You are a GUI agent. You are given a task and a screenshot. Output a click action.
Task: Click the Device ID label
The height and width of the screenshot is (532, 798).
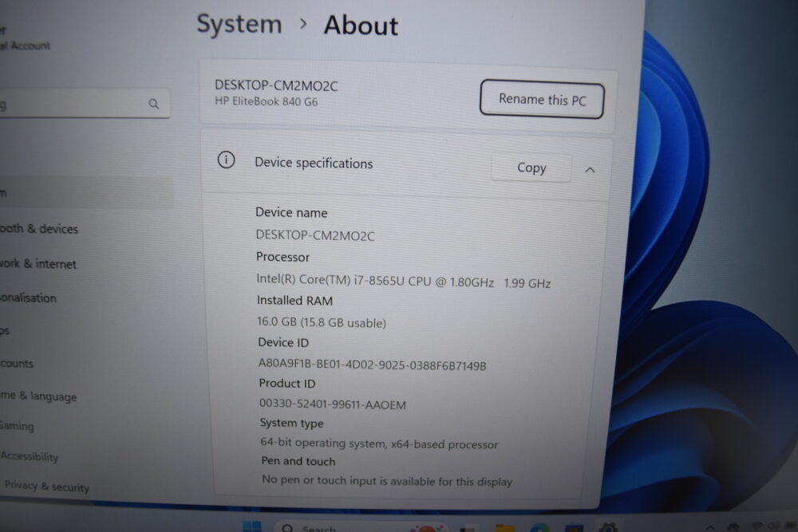(283, 342)
